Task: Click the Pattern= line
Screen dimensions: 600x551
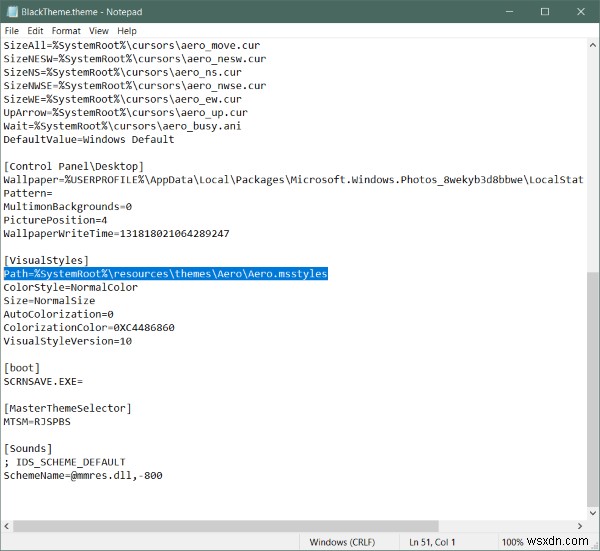Action: [x=28, y=193]
